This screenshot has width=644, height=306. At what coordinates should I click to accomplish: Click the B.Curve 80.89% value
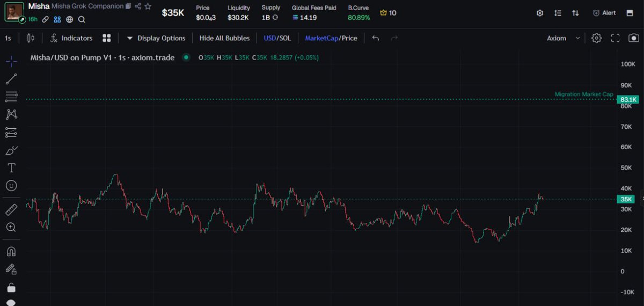coord(358,17)
